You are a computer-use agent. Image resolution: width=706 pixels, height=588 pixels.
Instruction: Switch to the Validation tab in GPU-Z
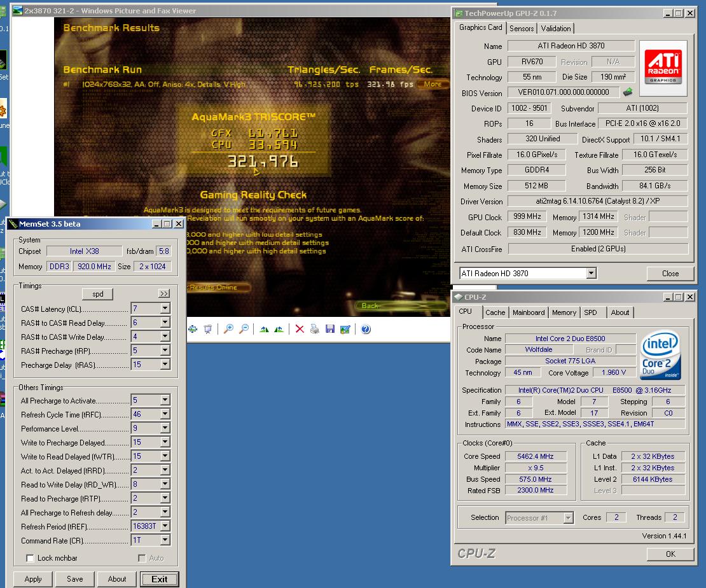click(x=556, y=29)
